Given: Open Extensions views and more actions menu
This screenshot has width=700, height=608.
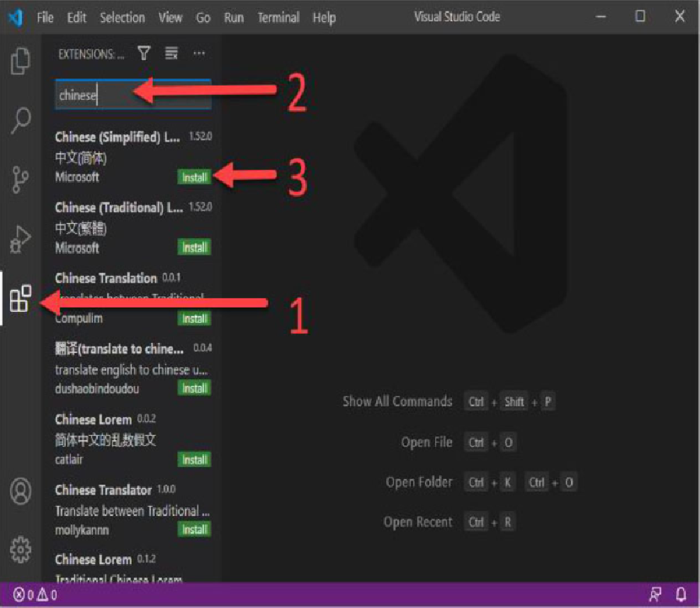Looking at the screenshot, I should point(199,54).
